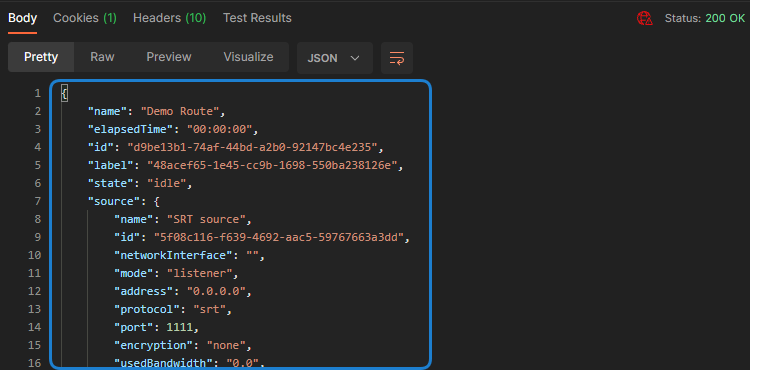
Task: Open the Cookies (1) tab
Action: [x=85, y=18]
